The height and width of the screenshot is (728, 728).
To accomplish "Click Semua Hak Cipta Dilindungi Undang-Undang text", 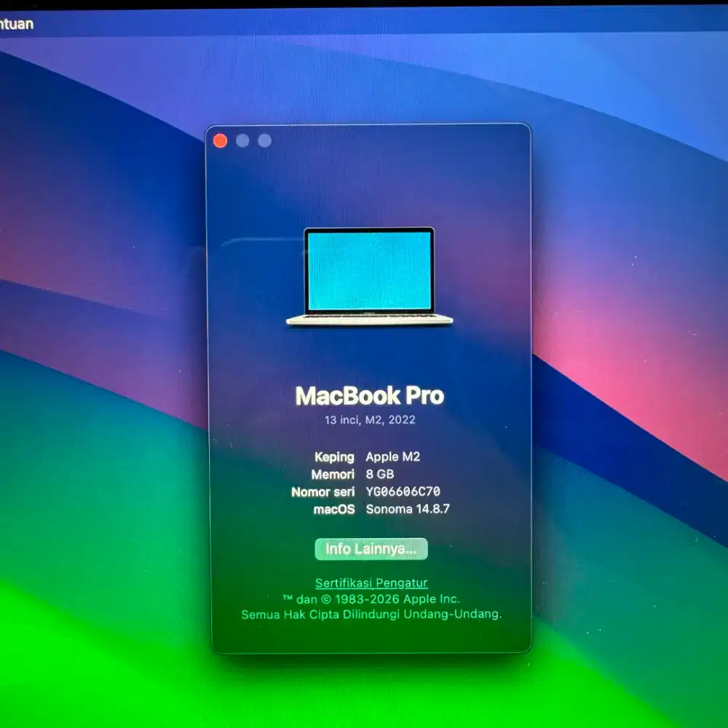I will tap(371, 614).
